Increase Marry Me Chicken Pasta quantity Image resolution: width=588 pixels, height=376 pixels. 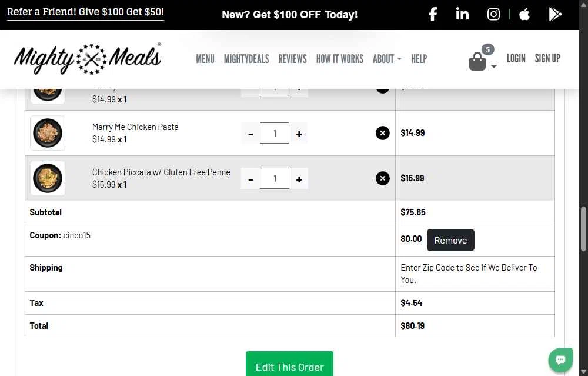tap(299, 134)
